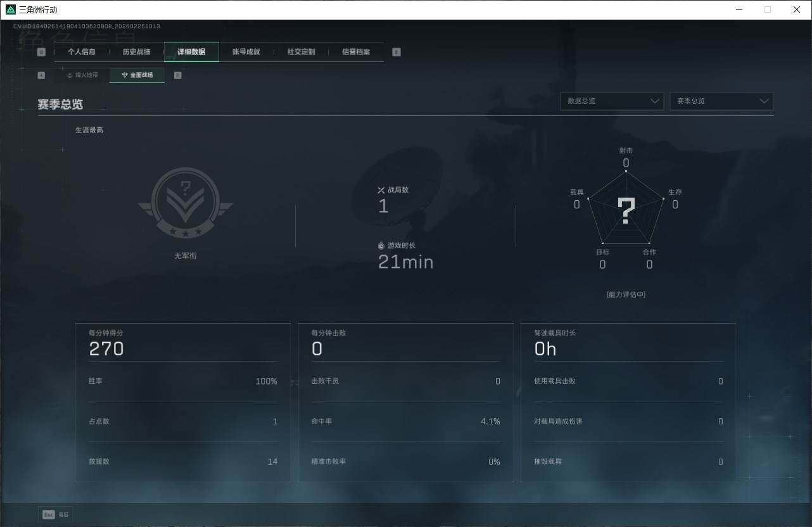
Task: Click the 生涯最高 label
Action: (x=89, y=130)
